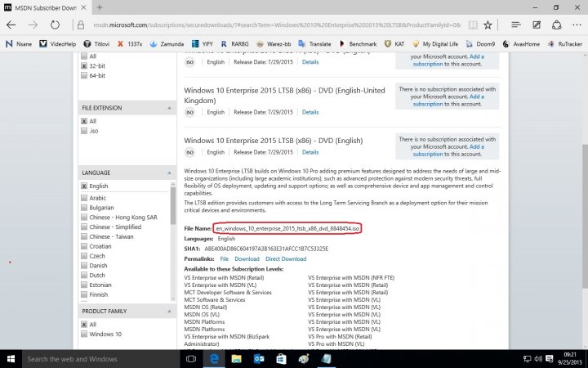Click the Edge icon in taskbar
The height and width of the screenshot is (368, 588).
point(214,359)
